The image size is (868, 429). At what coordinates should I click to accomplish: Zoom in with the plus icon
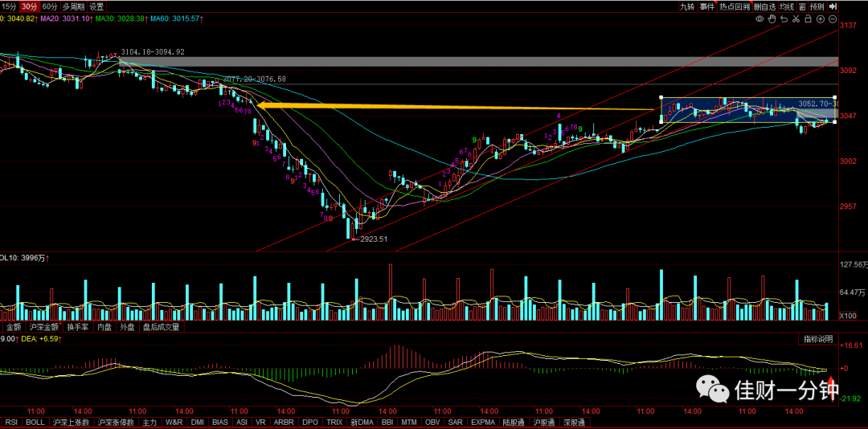click(821, 18)
